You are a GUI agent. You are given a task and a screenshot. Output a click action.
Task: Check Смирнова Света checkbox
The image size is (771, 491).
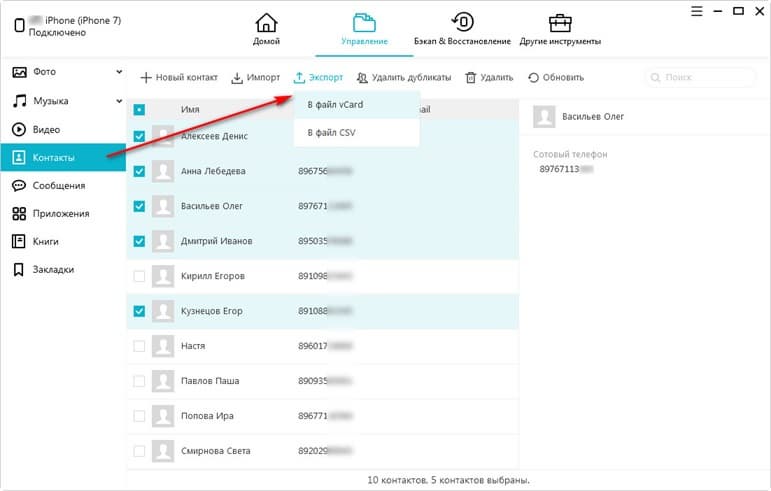139,450
